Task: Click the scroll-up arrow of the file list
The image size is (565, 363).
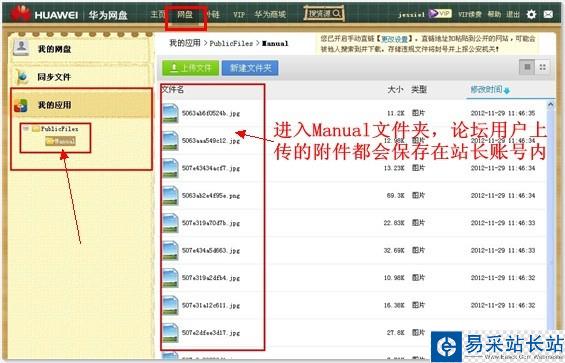Action: pos(550,105)
